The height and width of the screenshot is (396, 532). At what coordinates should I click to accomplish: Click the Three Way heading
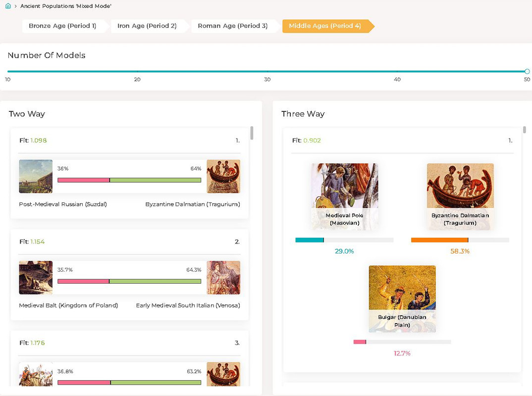coord(303,114)
